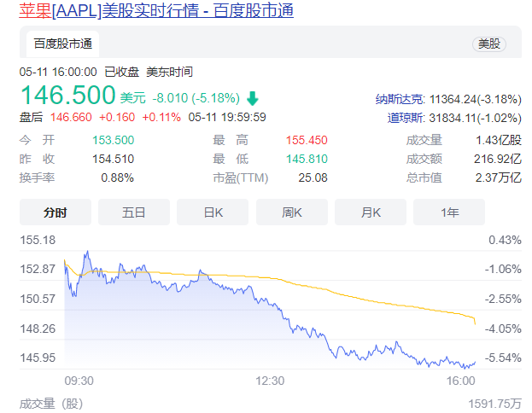Click the after-hours time 05-11 19:59:59
The width and height of the screenshot is (532, 413).
(227, 117)
